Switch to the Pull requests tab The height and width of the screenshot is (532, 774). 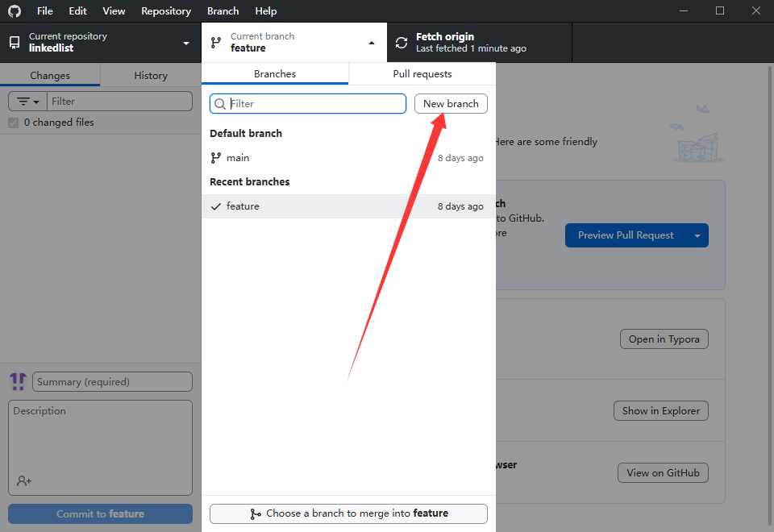[x=422, y=74]
